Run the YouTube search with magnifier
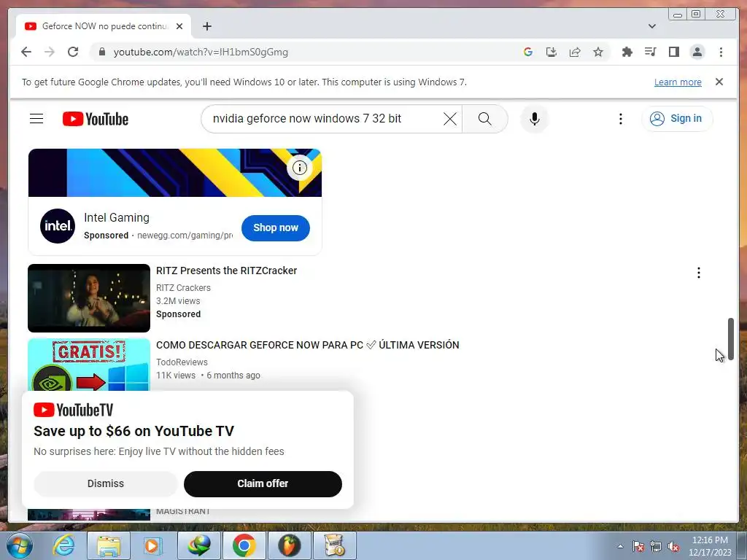 click(x=484, y=119)
